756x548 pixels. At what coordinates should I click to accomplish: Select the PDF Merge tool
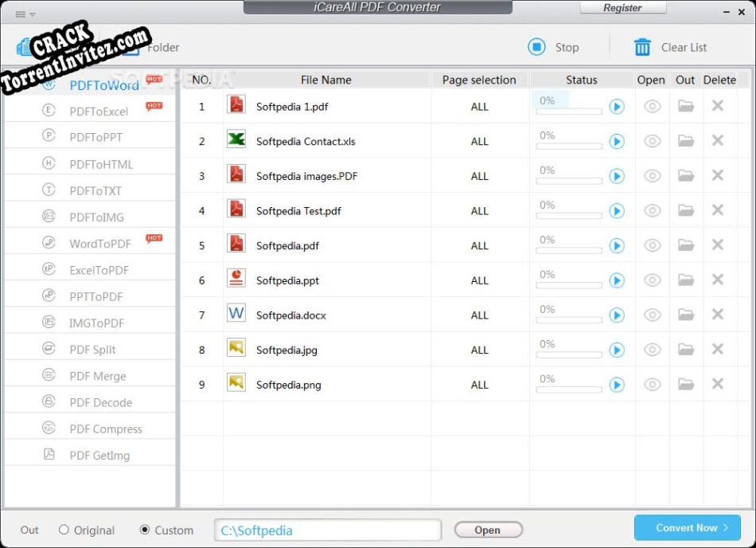click(x=95, y=375)
